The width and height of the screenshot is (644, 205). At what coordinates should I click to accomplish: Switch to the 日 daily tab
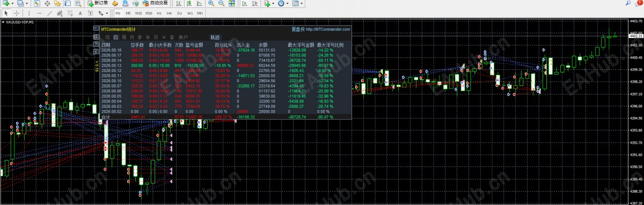coord(115,38)
